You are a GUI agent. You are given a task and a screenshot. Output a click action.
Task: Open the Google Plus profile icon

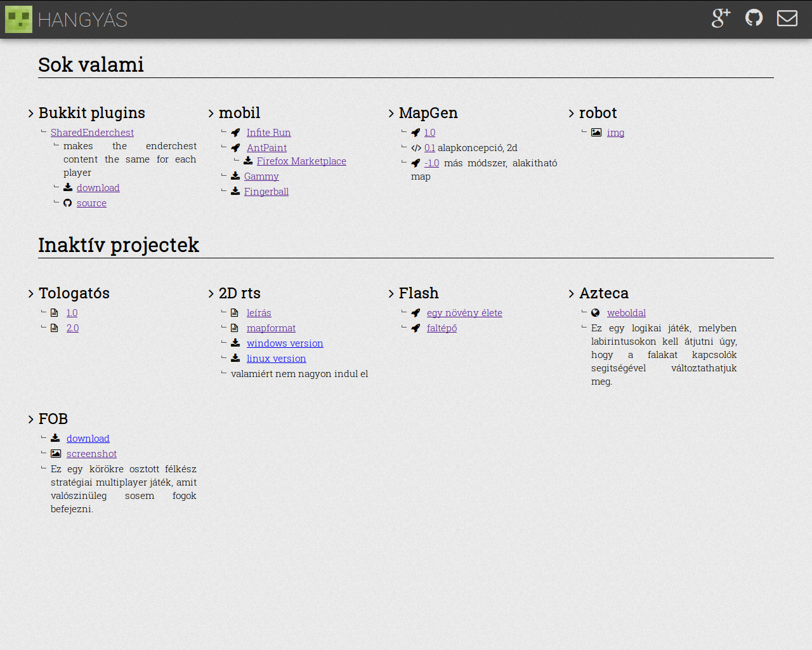[x=721, y=18]
